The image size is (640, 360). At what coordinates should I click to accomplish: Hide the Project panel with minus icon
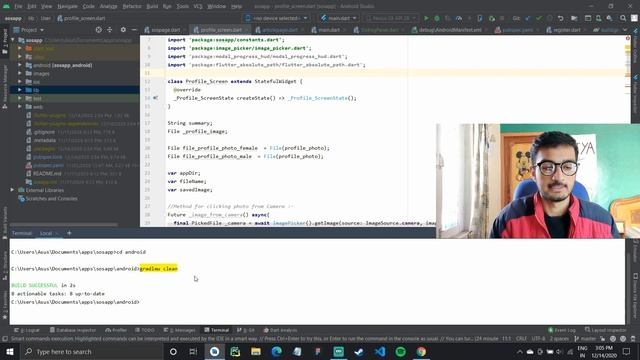coord(134,30)
